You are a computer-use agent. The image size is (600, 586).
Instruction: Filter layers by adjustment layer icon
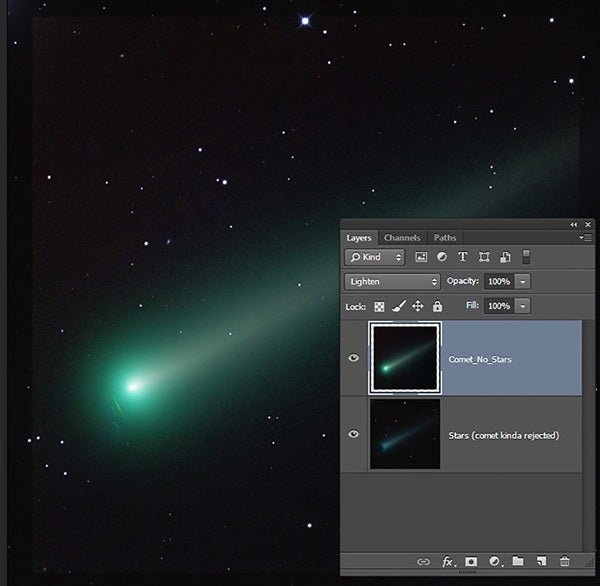[x=442, y=257]
